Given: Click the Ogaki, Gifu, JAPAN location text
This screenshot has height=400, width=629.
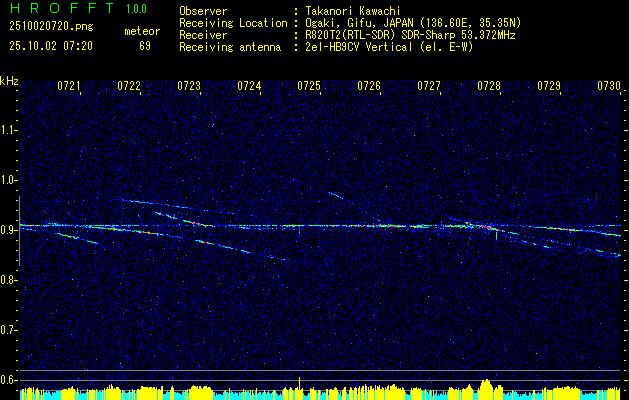Looking at the screenshot, I should [413, 23].
